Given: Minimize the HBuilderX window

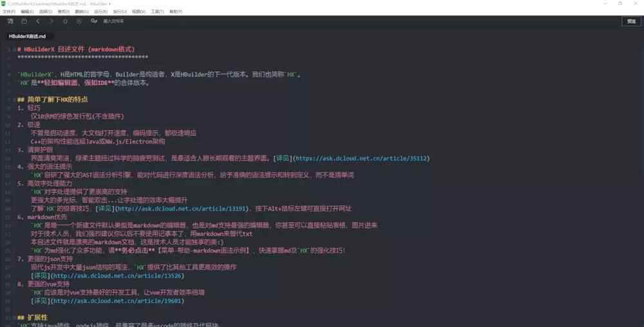Looking at the screenshot, I should click(605, 3).
